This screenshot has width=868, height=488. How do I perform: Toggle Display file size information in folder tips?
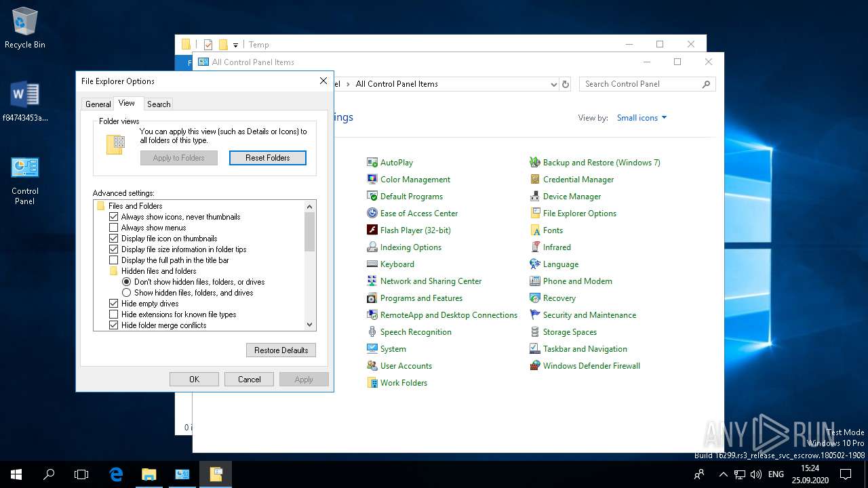pyautogui.click(x=114, y=249)
